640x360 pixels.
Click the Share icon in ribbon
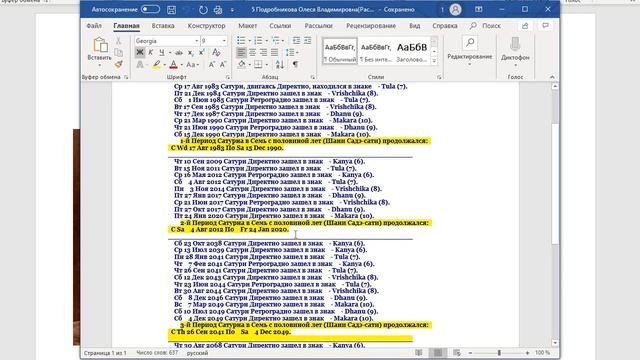pyautogui.click(x=525, y=26)
